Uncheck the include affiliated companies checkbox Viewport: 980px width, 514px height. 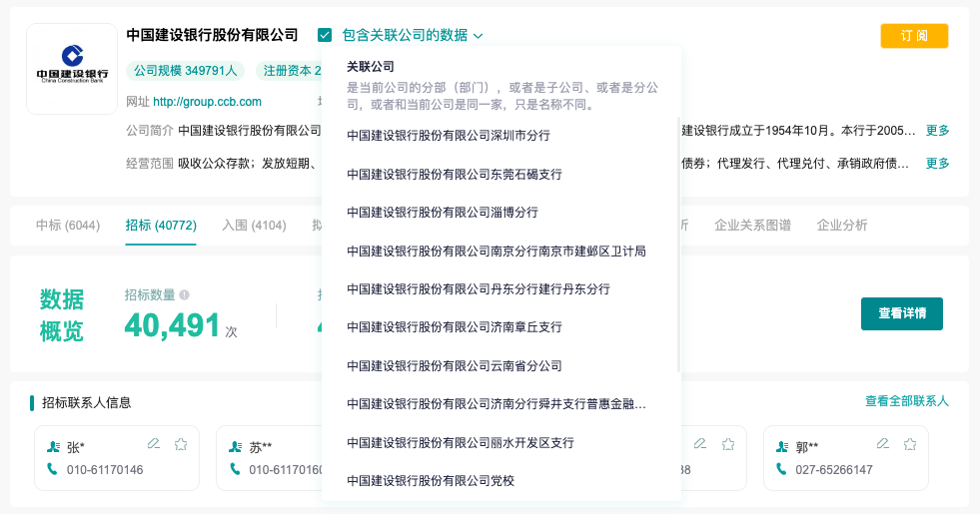[325, 36]
